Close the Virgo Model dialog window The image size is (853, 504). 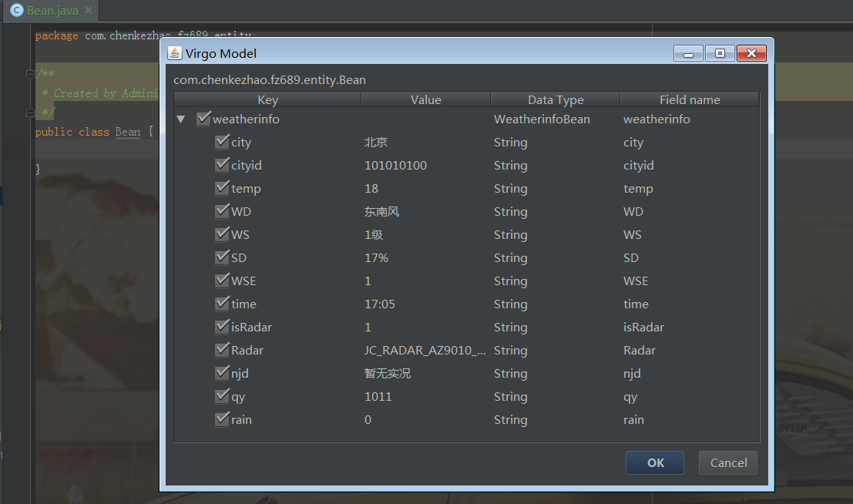point(751,53)
